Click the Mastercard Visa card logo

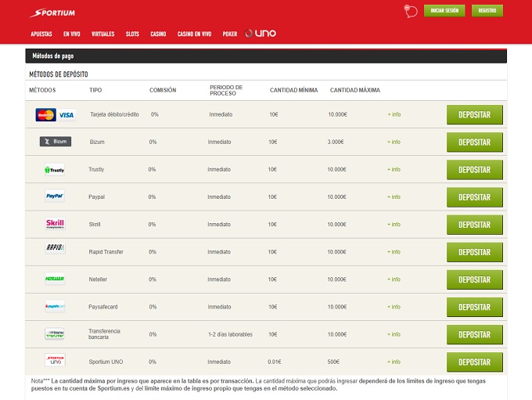56,115
